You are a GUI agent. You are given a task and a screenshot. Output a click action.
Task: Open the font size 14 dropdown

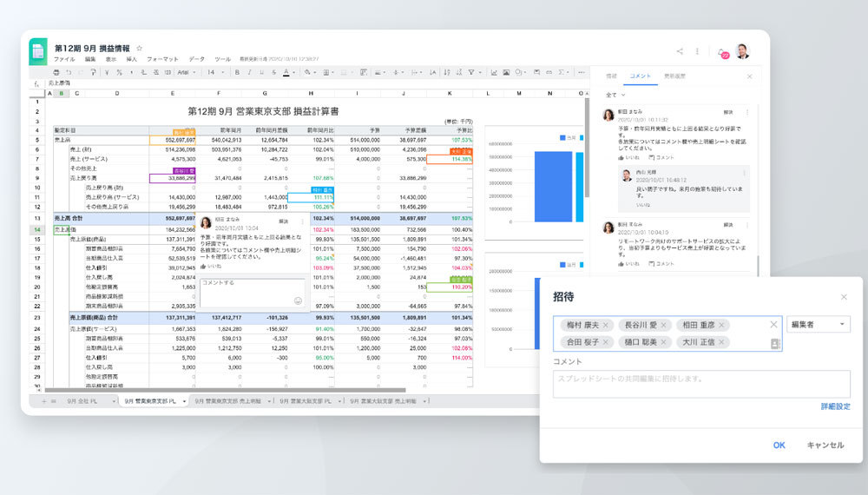pyautogui.click(x=215, y=73)
